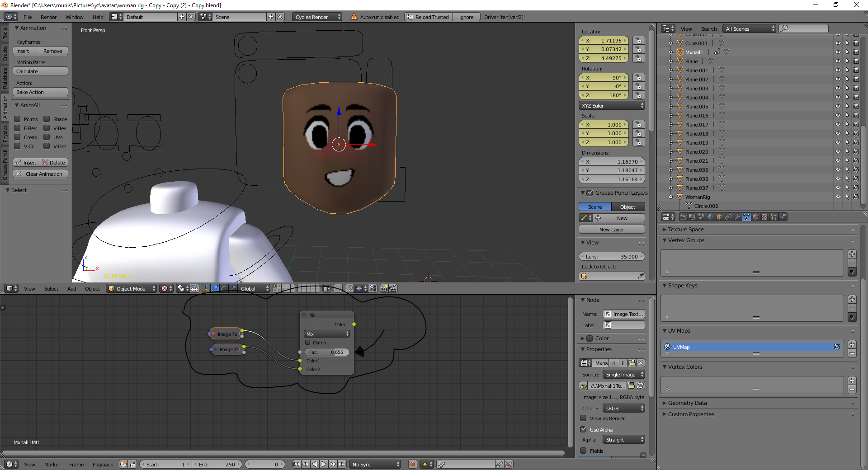The image size is (868, 470).
Task: Lock the X location value
Action: point(638,41)
